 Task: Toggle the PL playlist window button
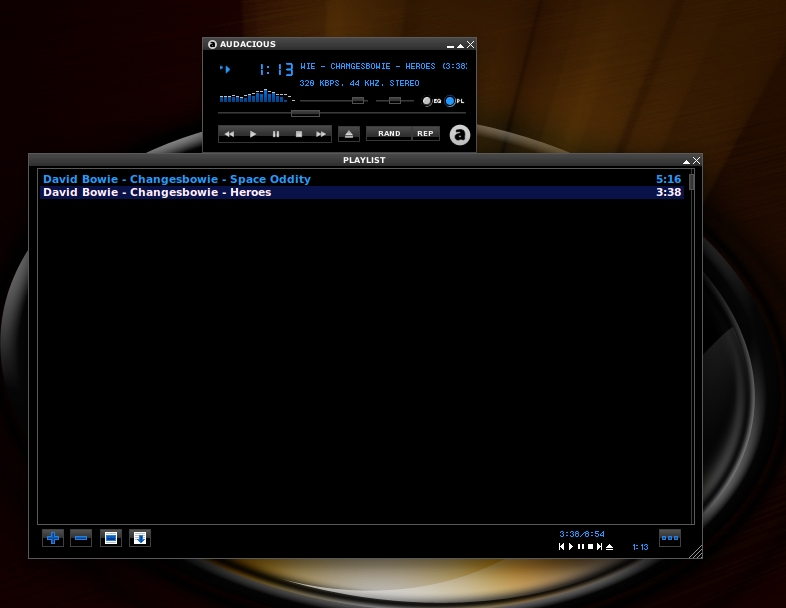(455, 101)
